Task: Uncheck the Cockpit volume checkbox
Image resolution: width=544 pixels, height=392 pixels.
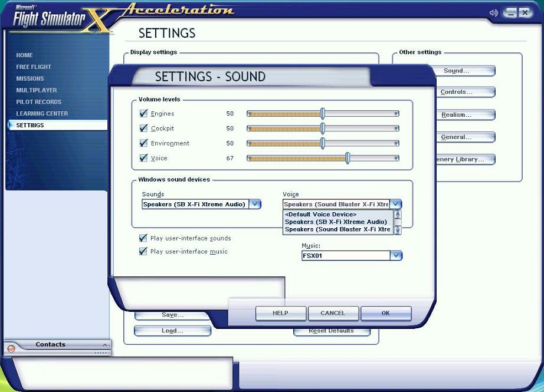Action: (143, 129)
